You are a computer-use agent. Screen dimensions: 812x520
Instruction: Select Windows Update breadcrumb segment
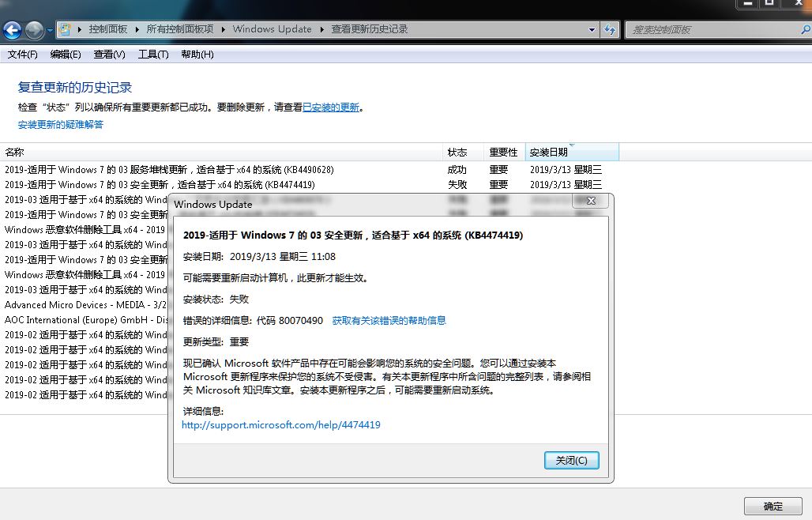pos(272,29)
